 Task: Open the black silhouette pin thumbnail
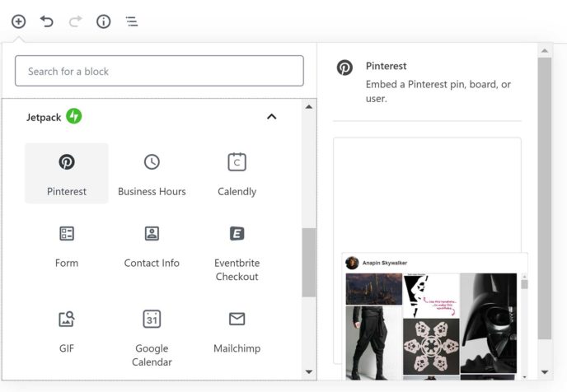pos(431,295)
